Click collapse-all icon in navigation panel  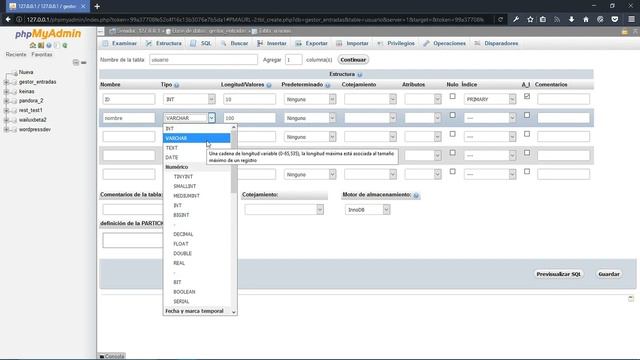click(x=76, y=62)
